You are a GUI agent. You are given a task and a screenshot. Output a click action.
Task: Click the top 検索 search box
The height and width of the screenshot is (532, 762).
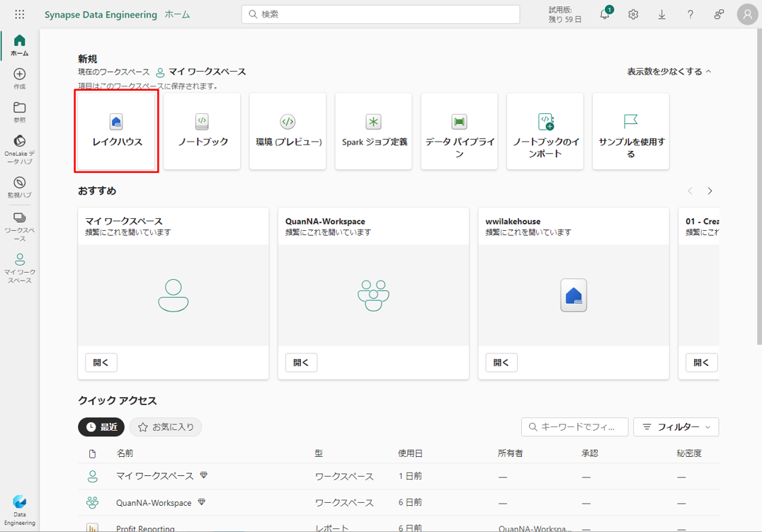click(x=380, y=14)
